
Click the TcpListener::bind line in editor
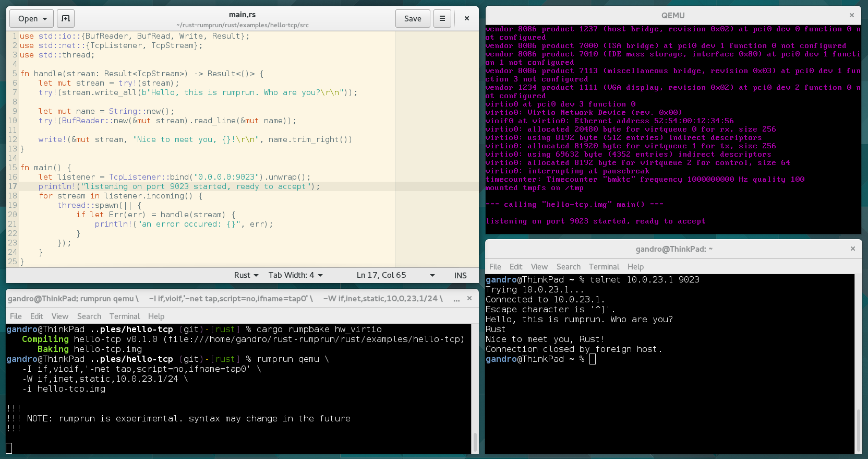(x=174, y=177)
